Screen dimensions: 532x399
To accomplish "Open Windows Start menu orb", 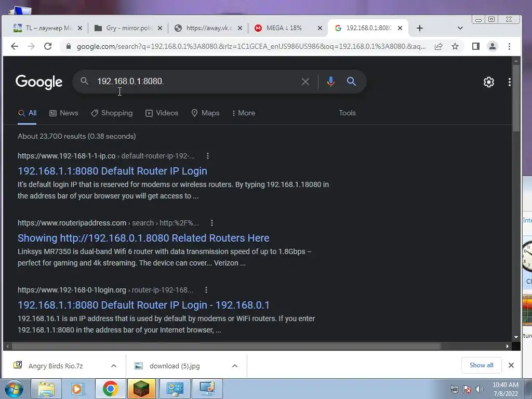I will [x=14, y=389].
